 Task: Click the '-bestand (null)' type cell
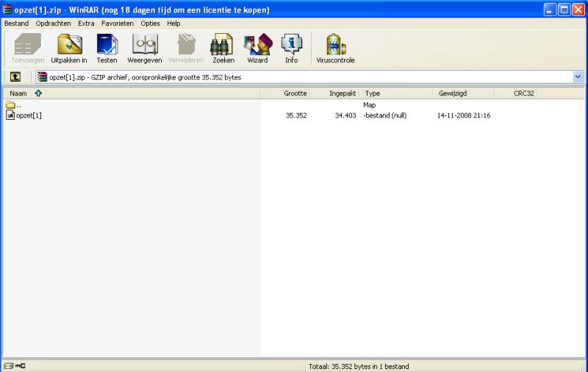384,115
